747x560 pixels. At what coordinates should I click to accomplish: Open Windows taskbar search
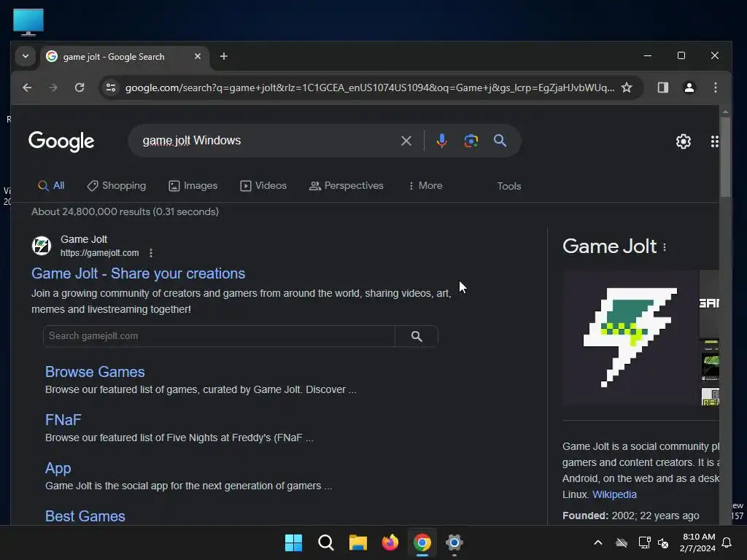point(326,542)
